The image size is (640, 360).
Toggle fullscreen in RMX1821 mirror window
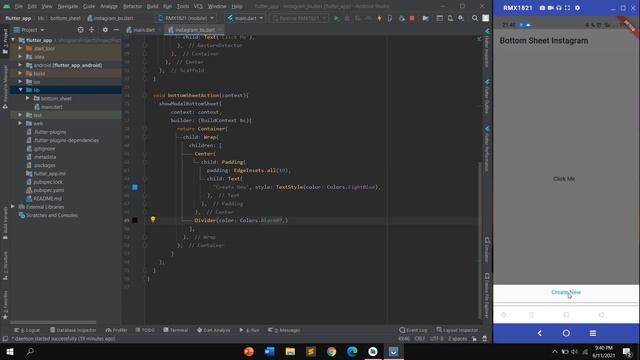click(x=567, y=8)
